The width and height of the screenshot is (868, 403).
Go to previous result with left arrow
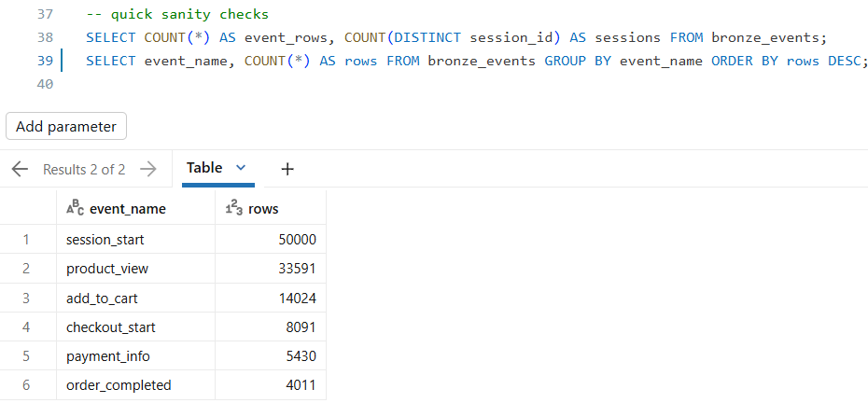pyautogui.click(x=20, y=169)
